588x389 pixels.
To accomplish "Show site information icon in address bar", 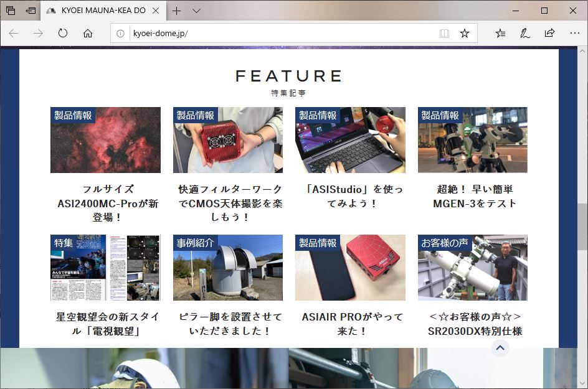I will (120, 34).
